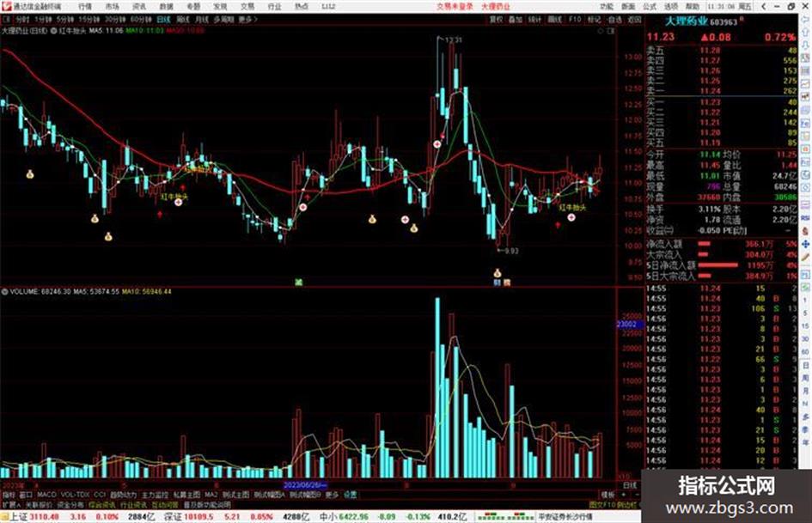The height and width of the screenshot is (523, 812).
Task: Select the VOL-TDX indicator tab
Action: coord(75,495)
